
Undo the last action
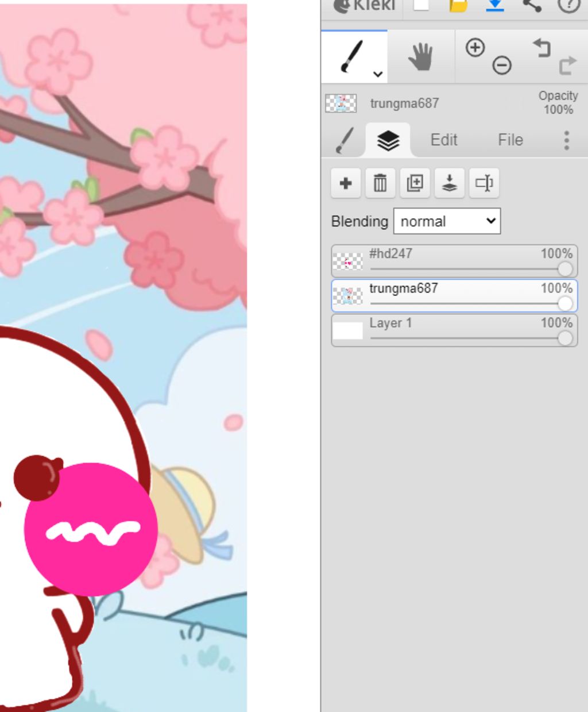coord(541,48)
